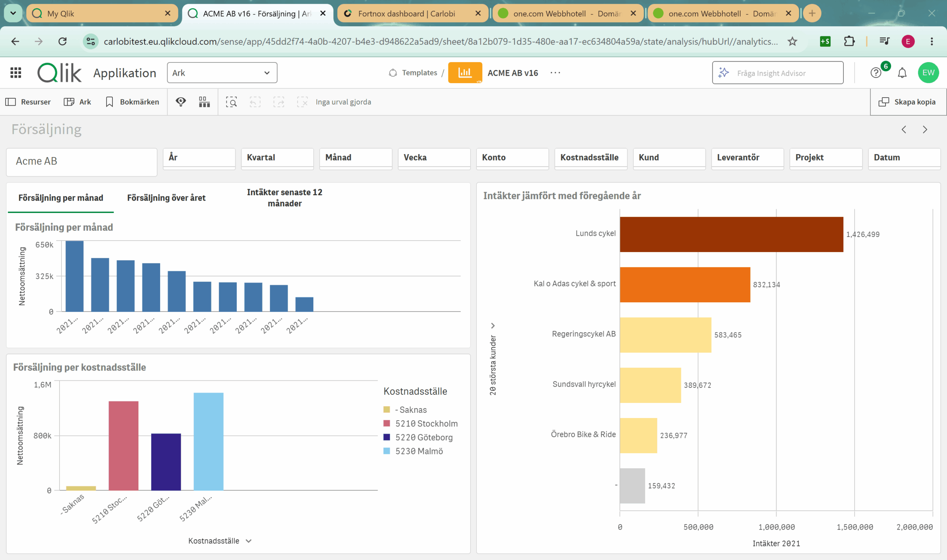
Task: Open the Qlik app launcher grid
Action: [x=16, y=72]
